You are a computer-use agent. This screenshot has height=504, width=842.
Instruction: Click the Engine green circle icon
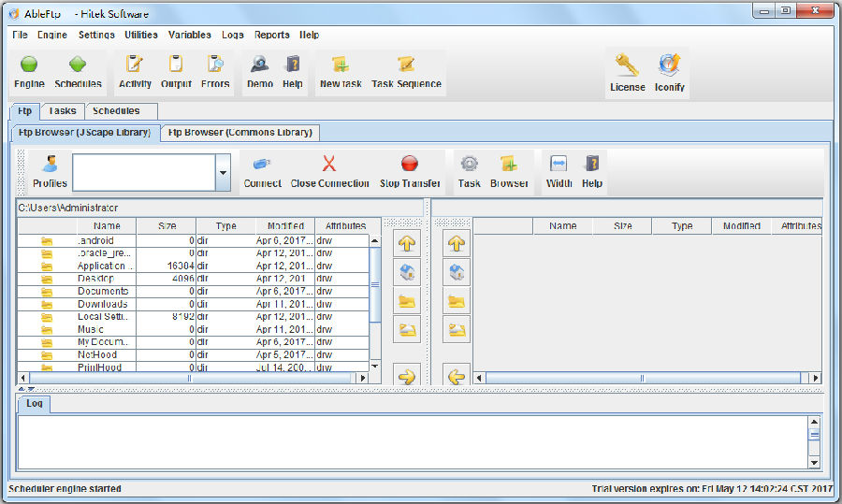click(x=29, y=65)
